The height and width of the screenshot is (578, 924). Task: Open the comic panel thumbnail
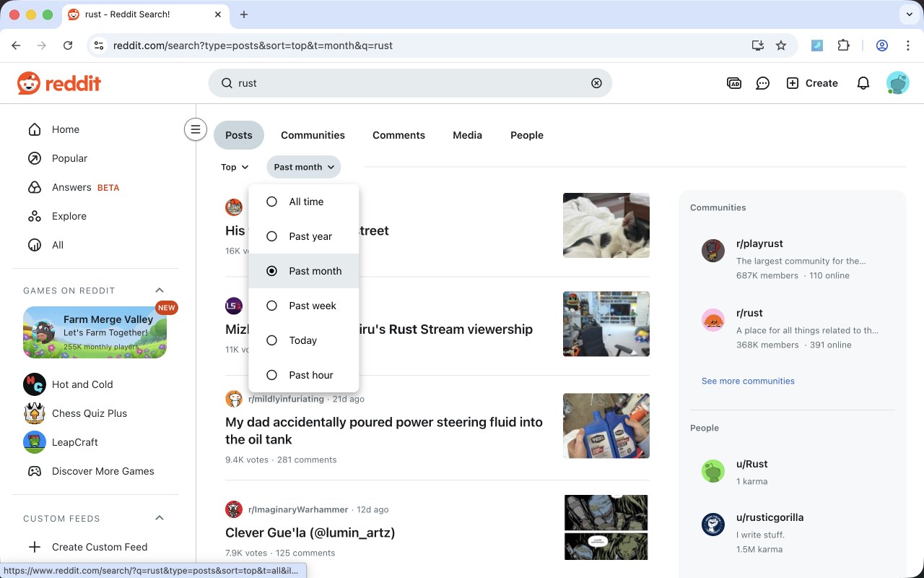click(606, 527)
